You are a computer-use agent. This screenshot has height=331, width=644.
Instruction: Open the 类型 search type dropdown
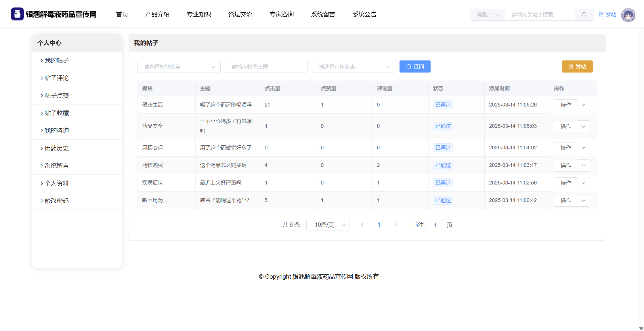488,15
